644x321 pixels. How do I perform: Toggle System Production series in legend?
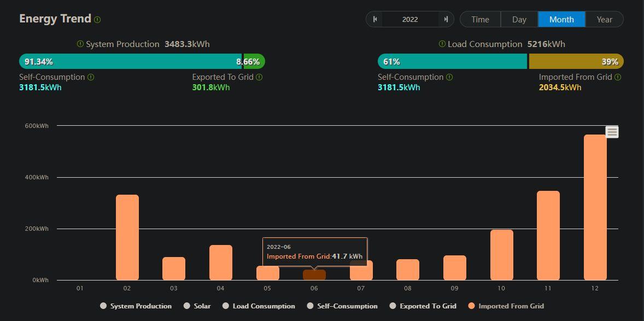point(136,306)
